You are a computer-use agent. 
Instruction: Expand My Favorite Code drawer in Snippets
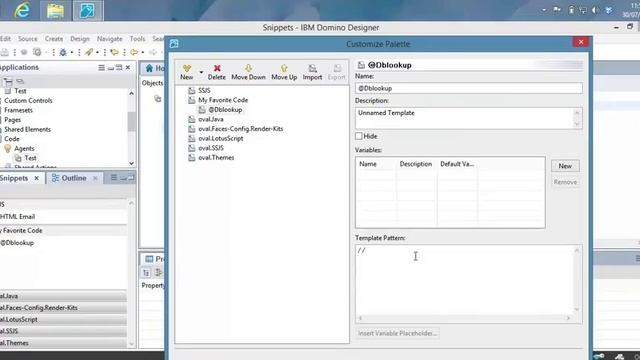tap(63, 231)
